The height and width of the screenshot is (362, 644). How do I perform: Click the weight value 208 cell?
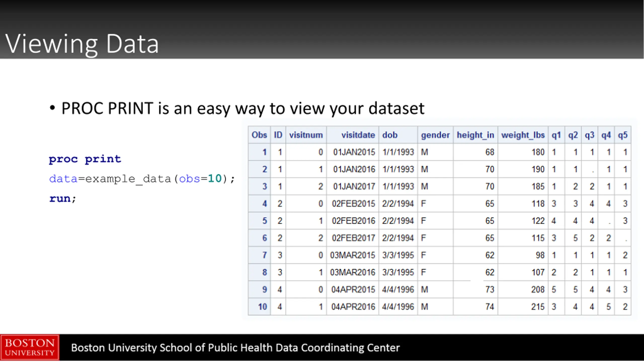pyautogui.click(x=538, y=290)
